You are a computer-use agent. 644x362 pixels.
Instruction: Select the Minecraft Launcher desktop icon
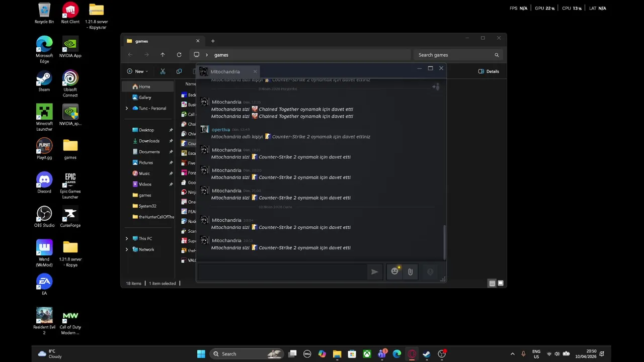click(x=44, y=118)
